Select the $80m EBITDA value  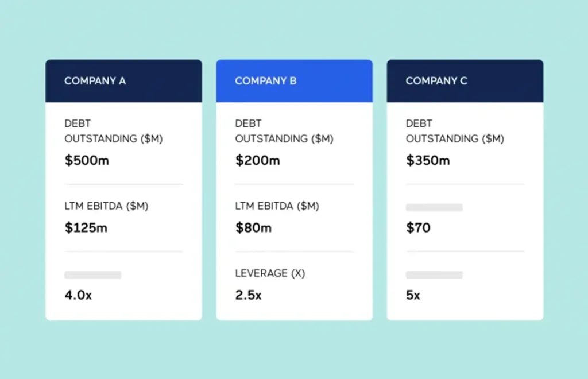253,227
